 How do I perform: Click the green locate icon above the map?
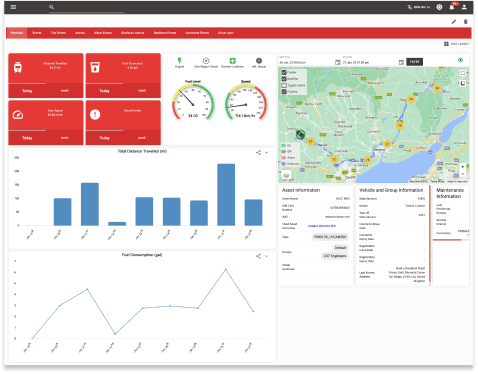click(460, 60)
